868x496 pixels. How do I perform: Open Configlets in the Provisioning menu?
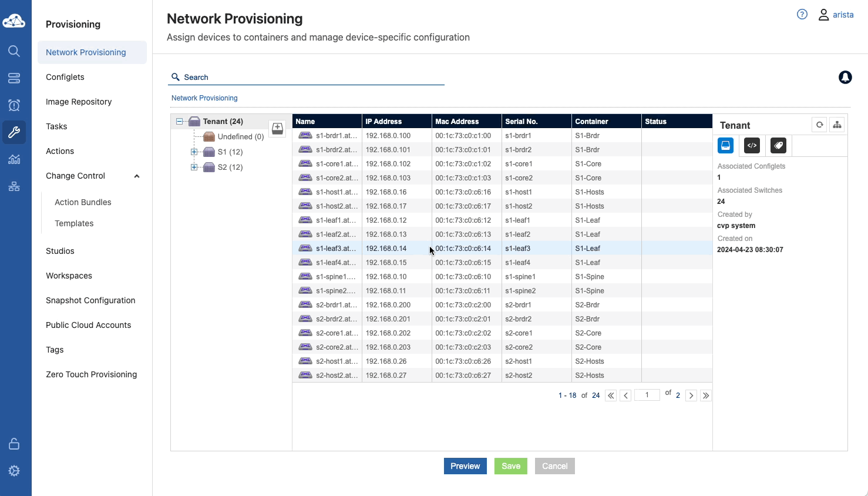click(65, 77)
